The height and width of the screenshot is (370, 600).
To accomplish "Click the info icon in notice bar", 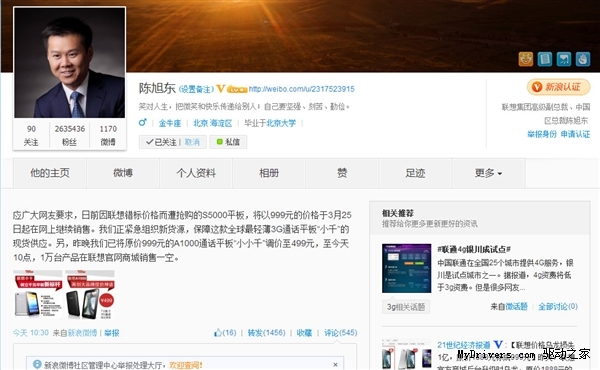I will (37, 364).
